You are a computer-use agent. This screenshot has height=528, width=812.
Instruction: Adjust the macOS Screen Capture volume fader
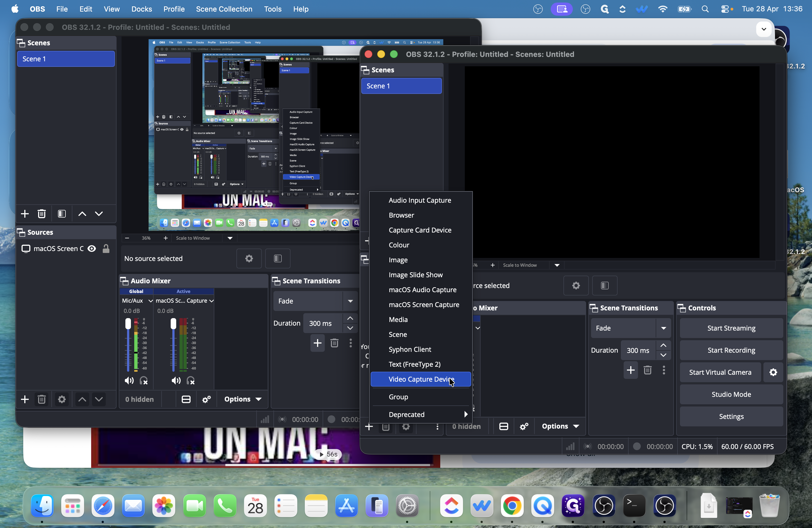[173, 323]
